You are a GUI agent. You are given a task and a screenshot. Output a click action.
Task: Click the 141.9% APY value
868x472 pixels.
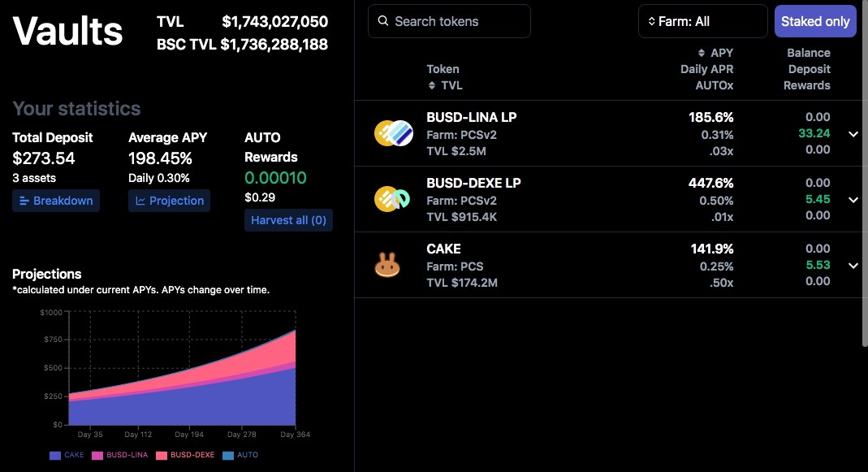pos(712,249)
